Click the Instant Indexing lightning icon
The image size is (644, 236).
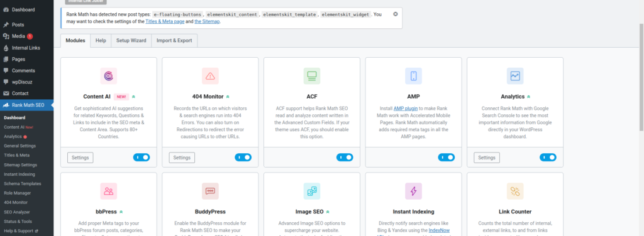click(413, 191)
